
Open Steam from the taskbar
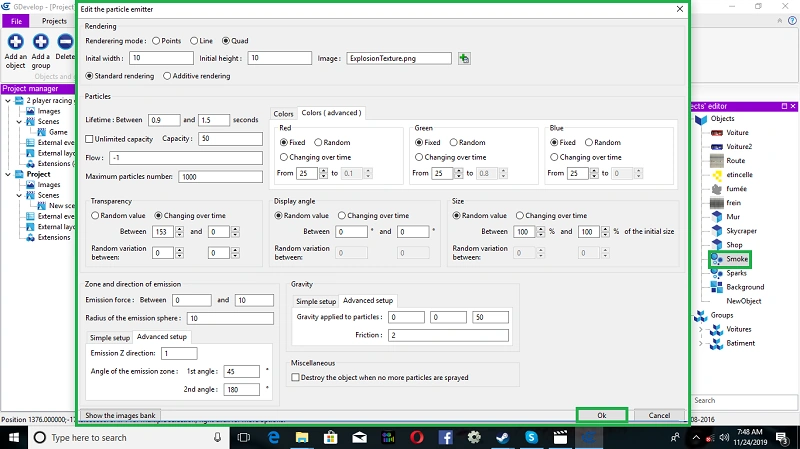tap(503, 438)
